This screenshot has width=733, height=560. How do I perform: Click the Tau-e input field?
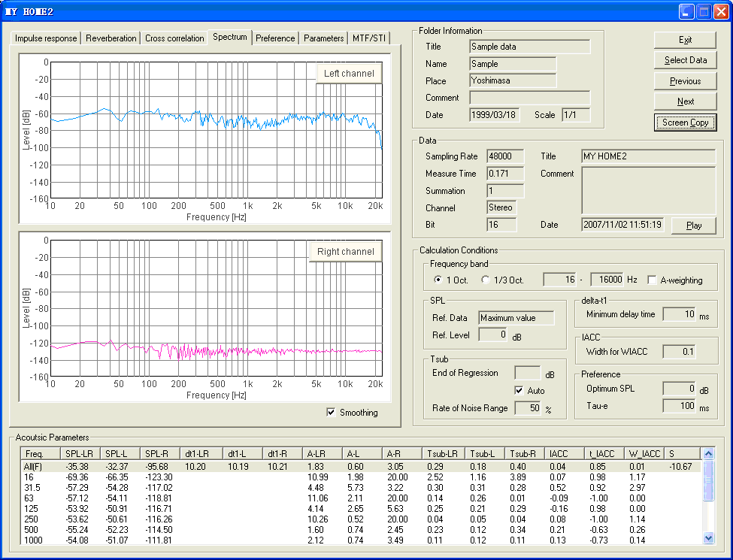point(680,406)
